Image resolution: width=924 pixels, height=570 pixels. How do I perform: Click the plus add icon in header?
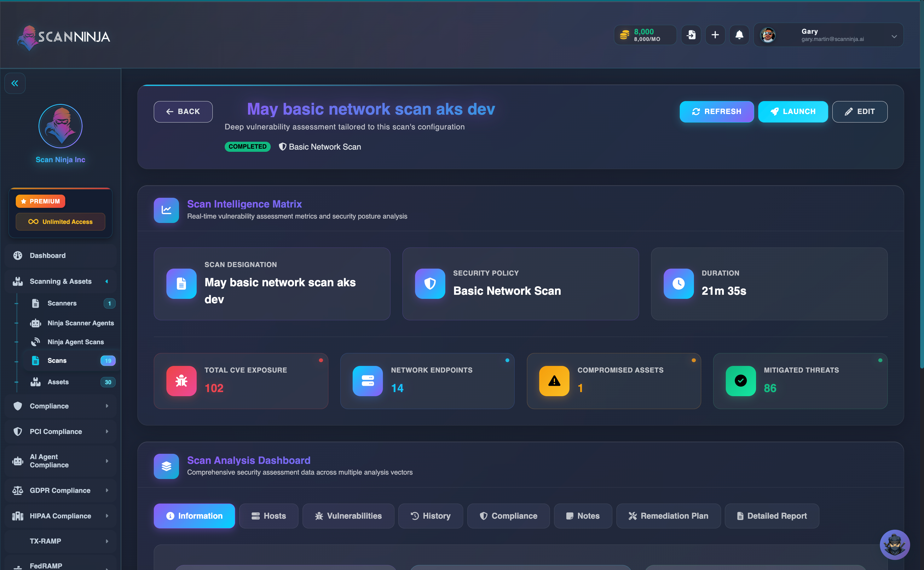(715, 35)
